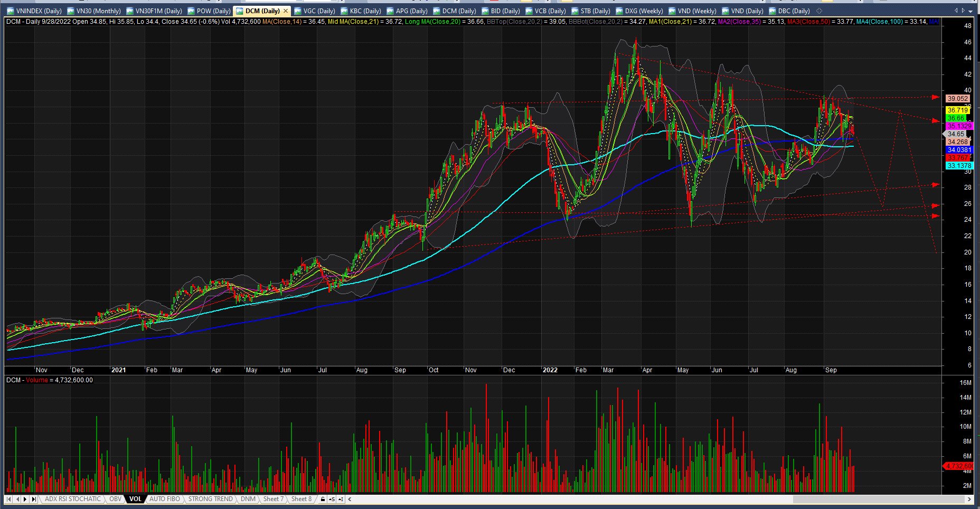Click the red volume value label 4,732,60
Viewport: 980px width, 509px height.
pos(958,466)
